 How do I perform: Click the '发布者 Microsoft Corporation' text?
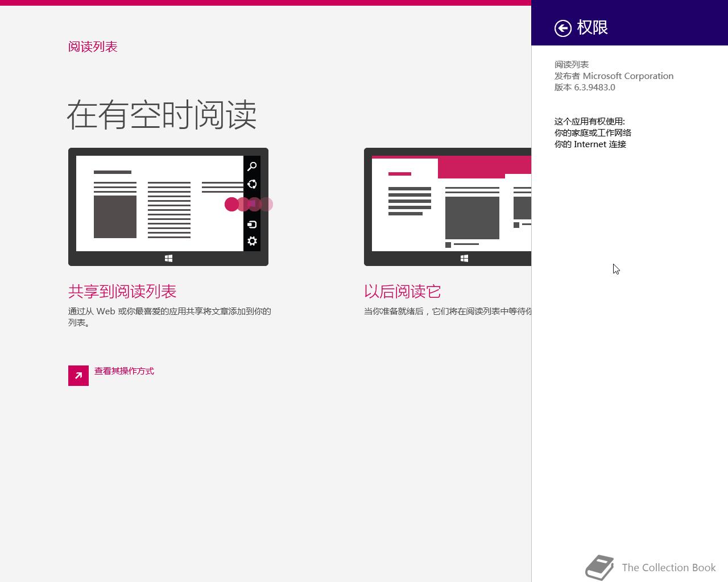[614, 76]
